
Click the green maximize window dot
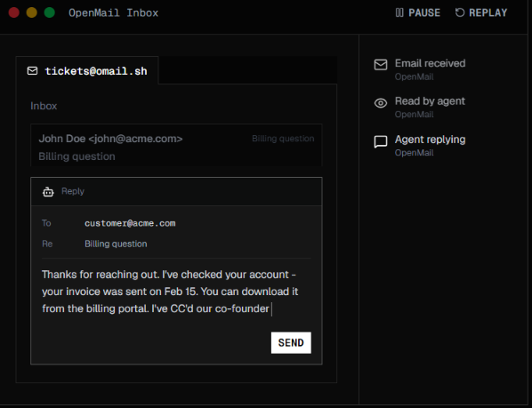click(50, 12)
